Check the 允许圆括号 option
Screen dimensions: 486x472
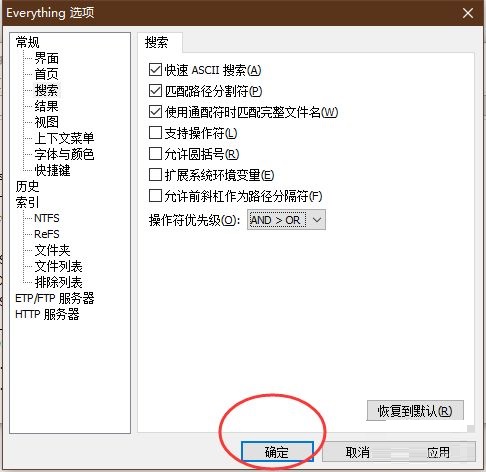[x=155, y=154]
